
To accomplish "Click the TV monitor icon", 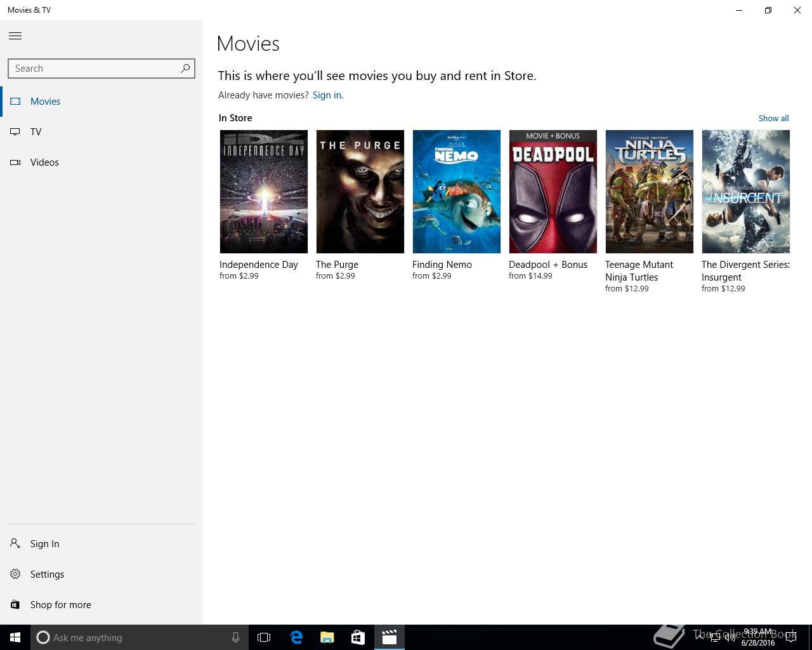I will pos(15,131).
